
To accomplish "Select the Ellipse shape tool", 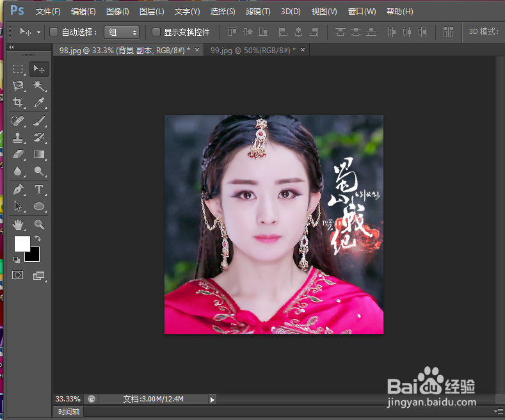I will pyautogui.click(x=39, y=206).
